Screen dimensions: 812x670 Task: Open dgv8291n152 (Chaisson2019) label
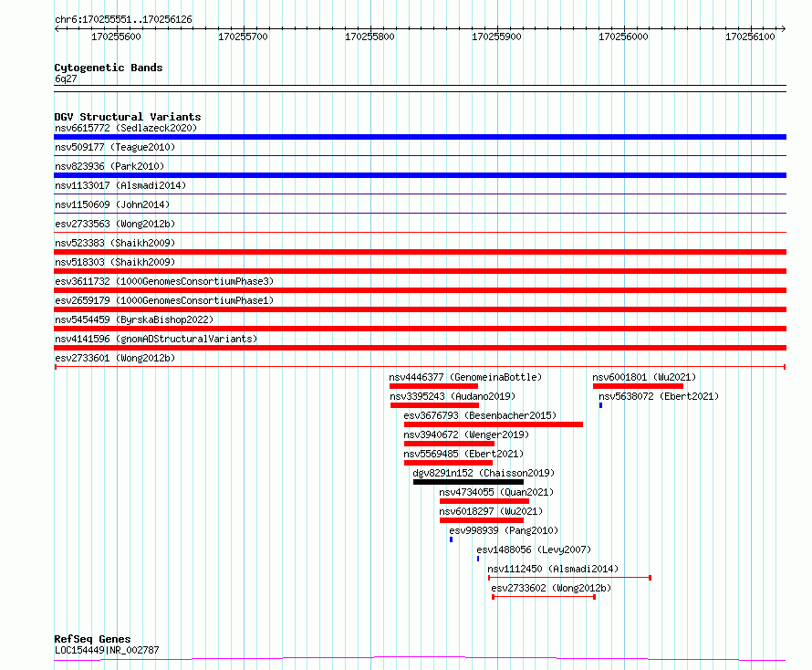pyautogui.click(x=484, y=473)
